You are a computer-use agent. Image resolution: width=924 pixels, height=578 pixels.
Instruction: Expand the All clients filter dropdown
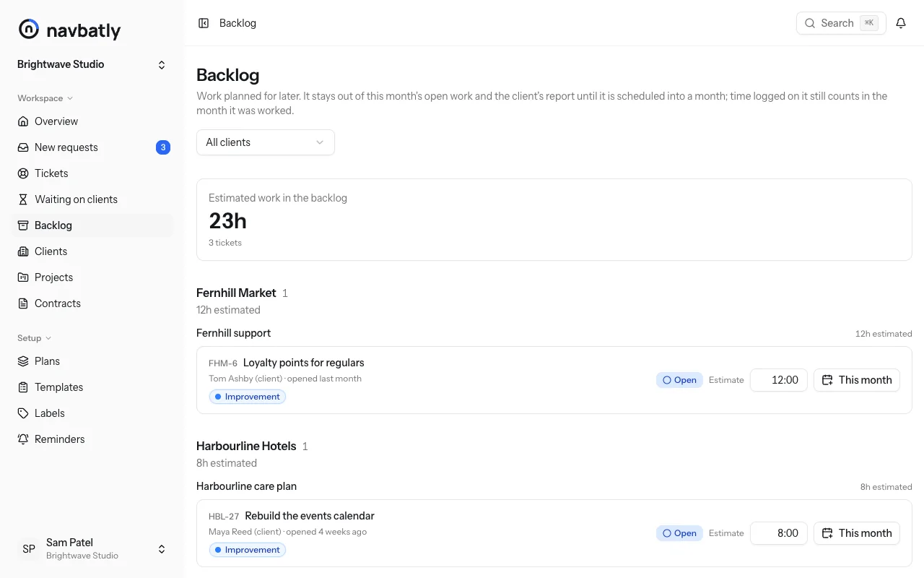click(x=266, y=142)
